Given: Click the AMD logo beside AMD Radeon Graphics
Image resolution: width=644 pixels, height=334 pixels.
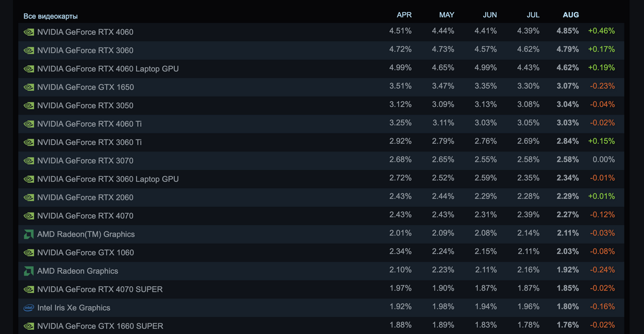Looking at the screenshot, I should (29, 271).
